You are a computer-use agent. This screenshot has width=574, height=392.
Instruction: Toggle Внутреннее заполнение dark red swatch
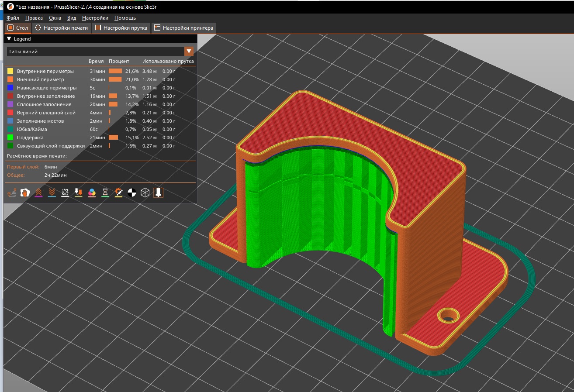coord(10,96)
